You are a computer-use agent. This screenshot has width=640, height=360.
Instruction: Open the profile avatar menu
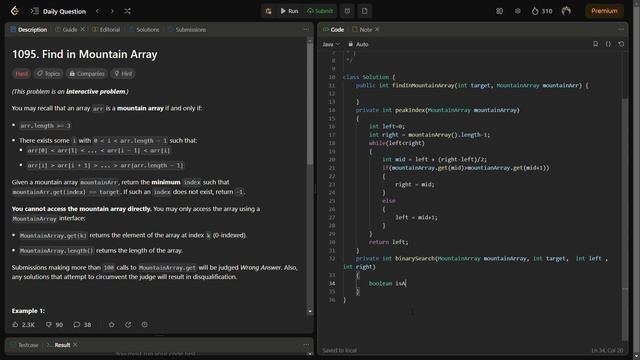(x=566, y=11)
